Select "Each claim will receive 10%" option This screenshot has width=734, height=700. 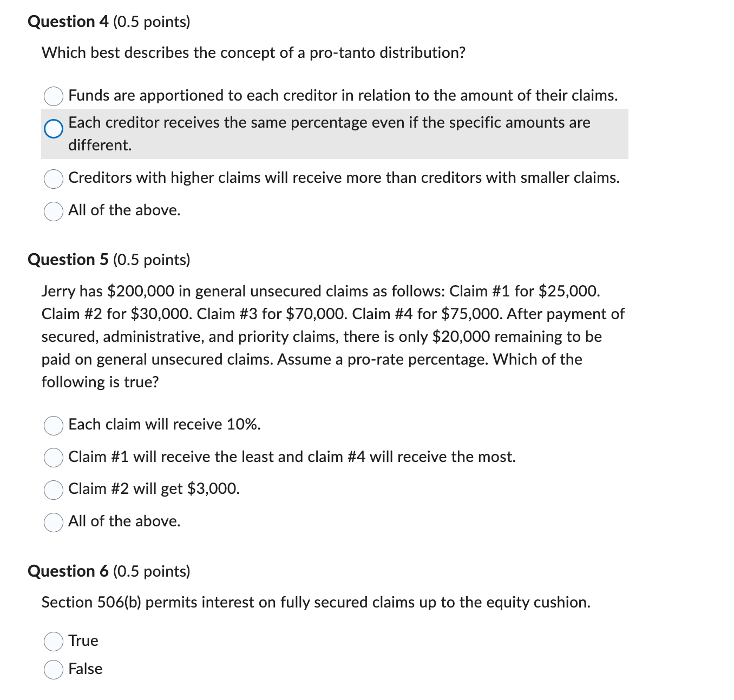(x=53, y=426)
